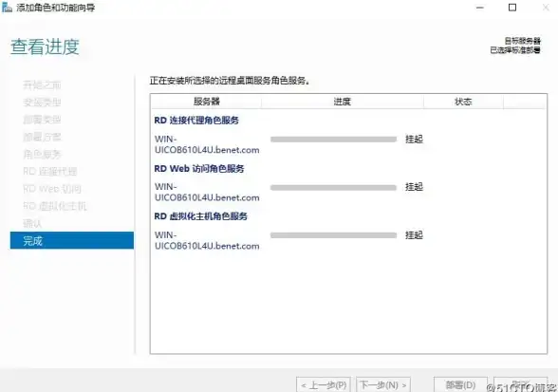Open the 角色服务 sidebar step

[42, 154]
